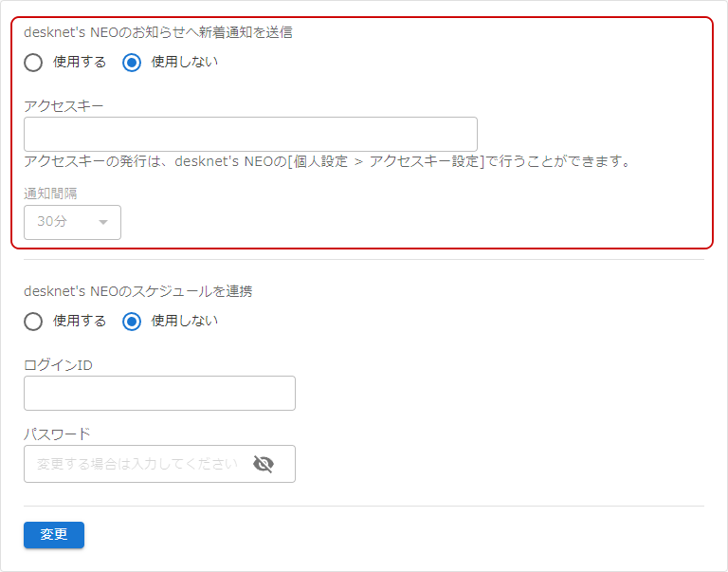Select 使用しない for お知らせ新着通知
This screenshot has height=572, width=728.
pos(132,63)
